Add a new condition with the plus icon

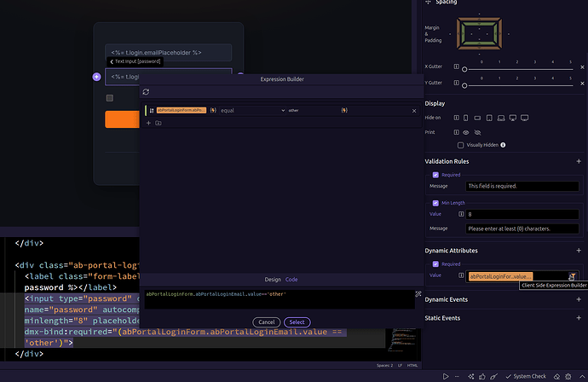pos(148,123)
